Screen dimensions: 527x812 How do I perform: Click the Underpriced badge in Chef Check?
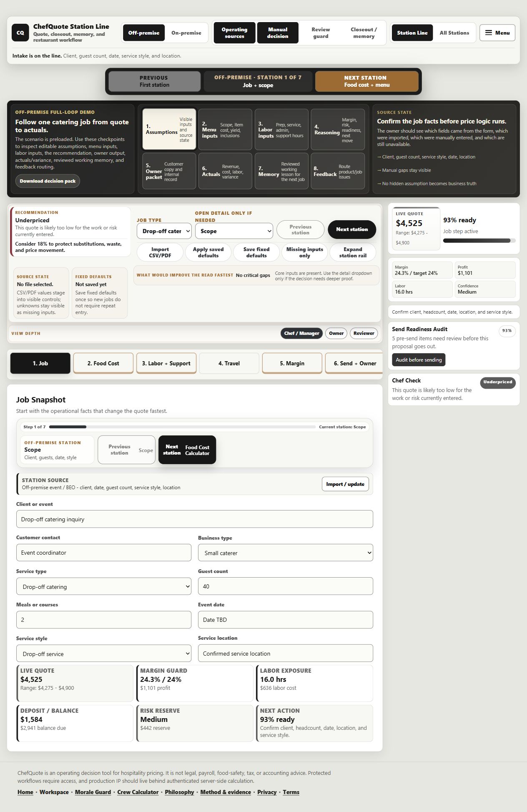[497, 382]
